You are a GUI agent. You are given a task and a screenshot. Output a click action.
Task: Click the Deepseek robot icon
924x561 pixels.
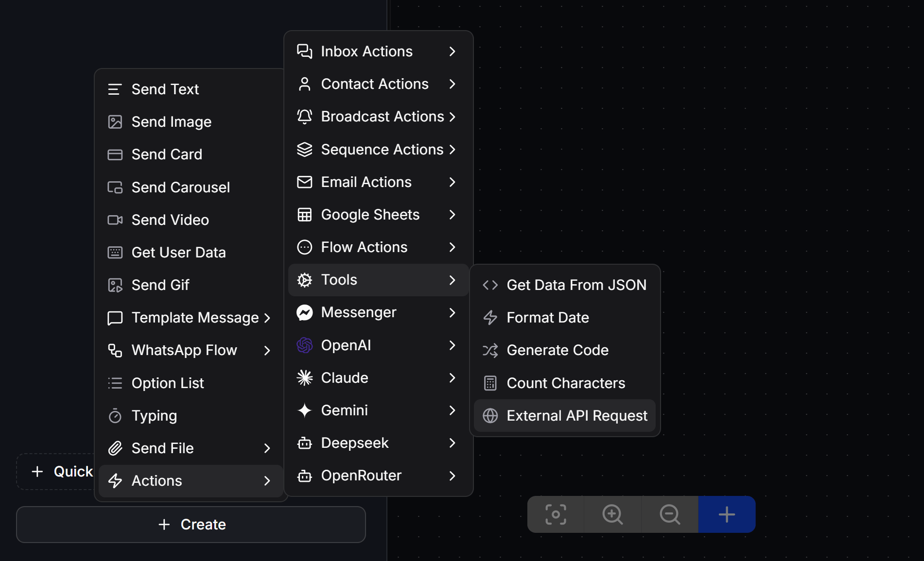click(304, 443)
